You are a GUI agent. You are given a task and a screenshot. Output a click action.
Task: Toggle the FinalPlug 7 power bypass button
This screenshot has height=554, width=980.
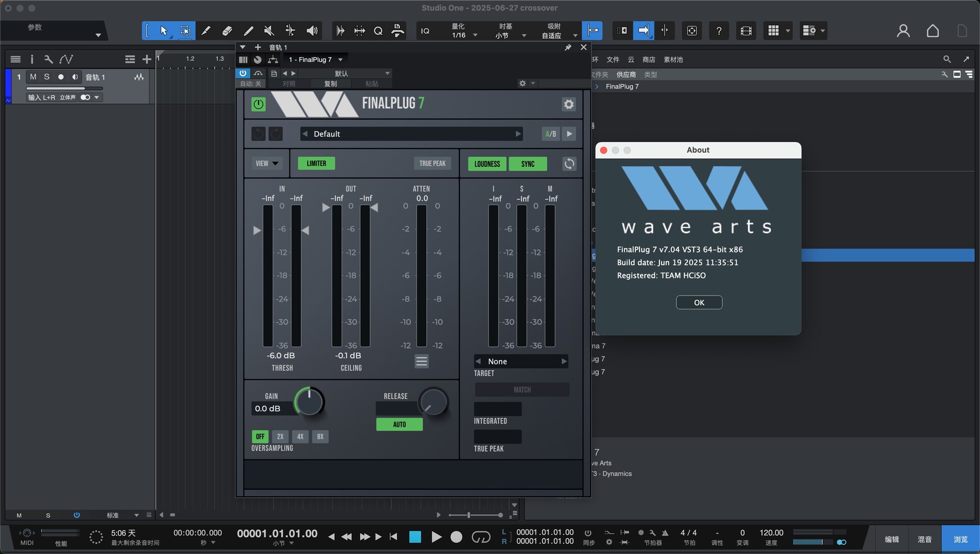(259, 104)
